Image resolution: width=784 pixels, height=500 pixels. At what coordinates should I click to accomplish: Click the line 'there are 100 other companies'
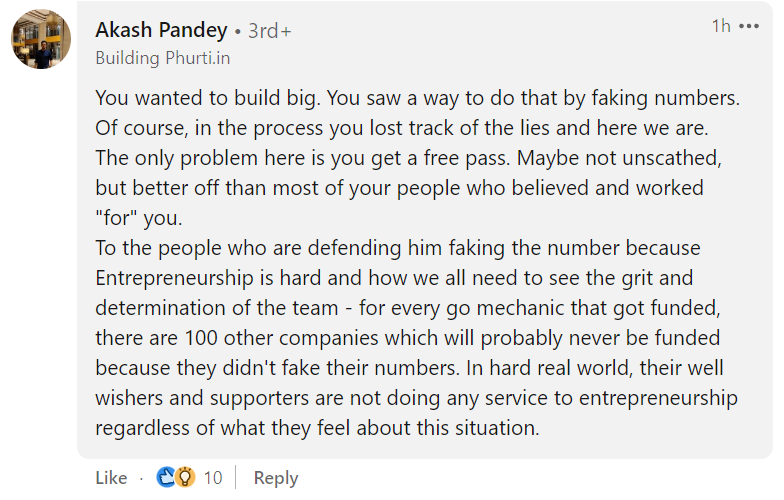[408, 338]
